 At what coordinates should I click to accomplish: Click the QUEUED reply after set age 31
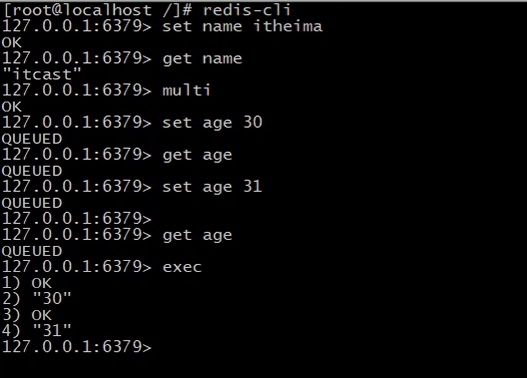32,203
